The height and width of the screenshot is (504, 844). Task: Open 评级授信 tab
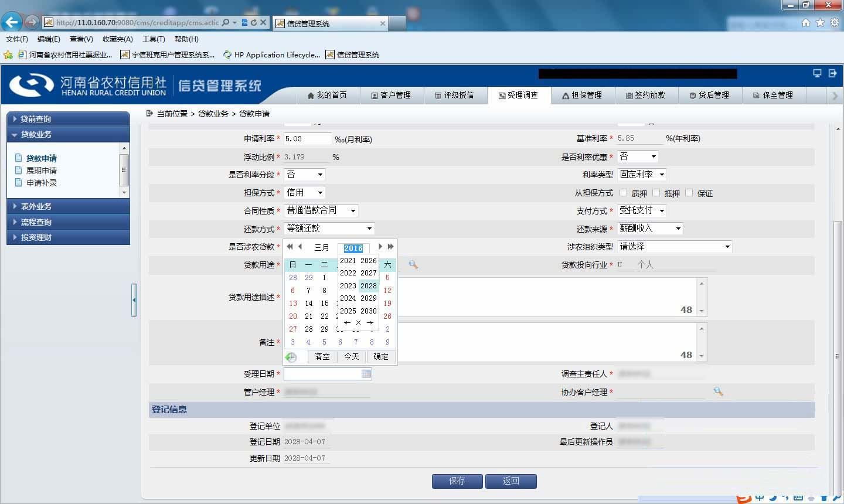point(454,95)
